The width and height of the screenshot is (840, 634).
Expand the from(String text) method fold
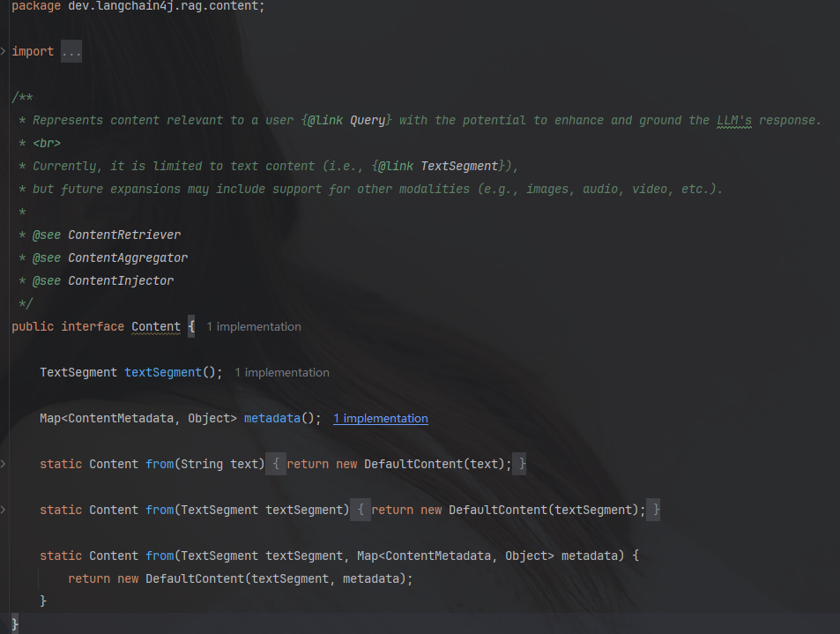4,464
